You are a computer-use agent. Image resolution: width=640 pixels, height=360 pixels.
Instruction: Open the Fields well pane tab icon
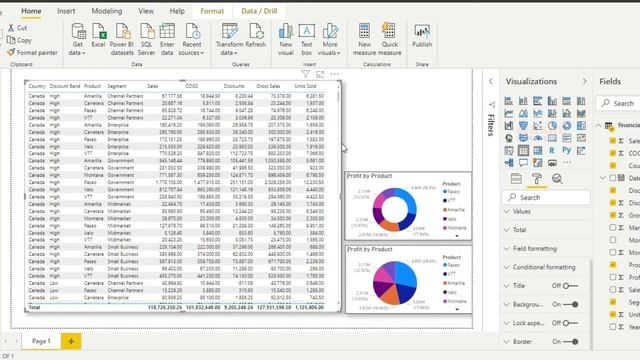pos(516,178)
